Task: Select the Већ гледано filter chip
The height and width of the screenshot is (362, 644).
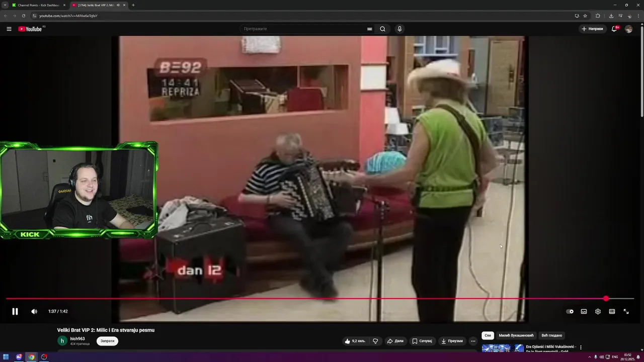Action: click(552, 335)
